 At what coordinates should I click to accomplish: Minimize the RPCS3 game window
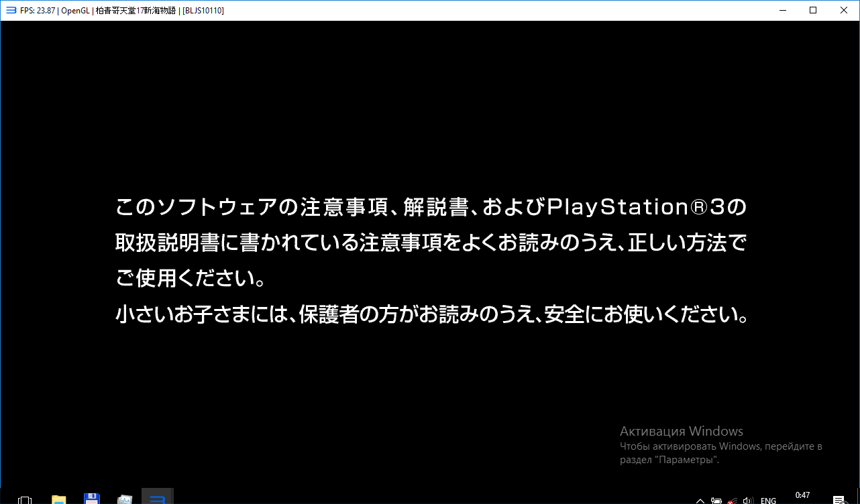pyautogui.click(x=782, y=10)
